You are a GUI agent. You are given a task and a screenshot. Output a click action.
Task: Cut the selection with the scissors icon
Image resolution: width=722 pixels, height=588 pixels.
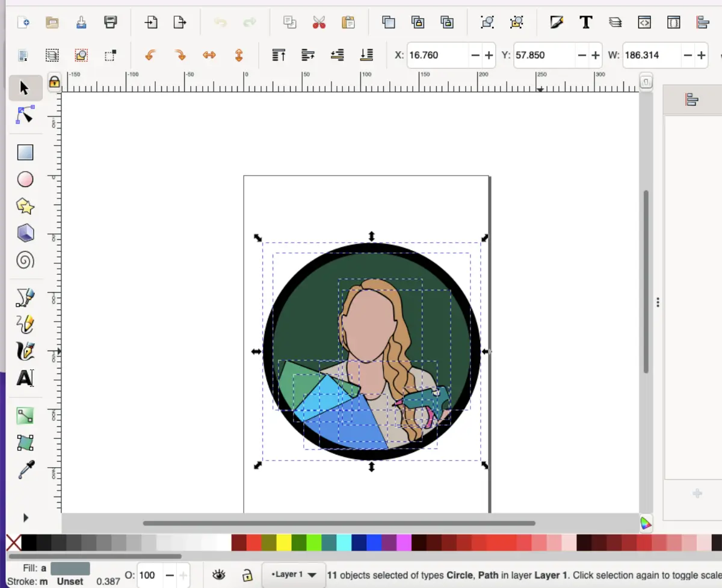coord(319,23)
